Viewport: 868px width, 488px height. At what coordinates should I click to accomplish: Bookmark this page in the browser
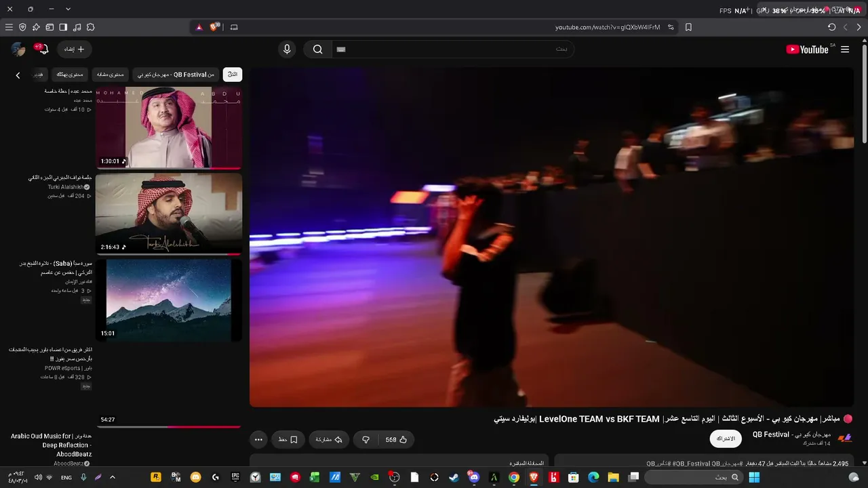[688, 27]
